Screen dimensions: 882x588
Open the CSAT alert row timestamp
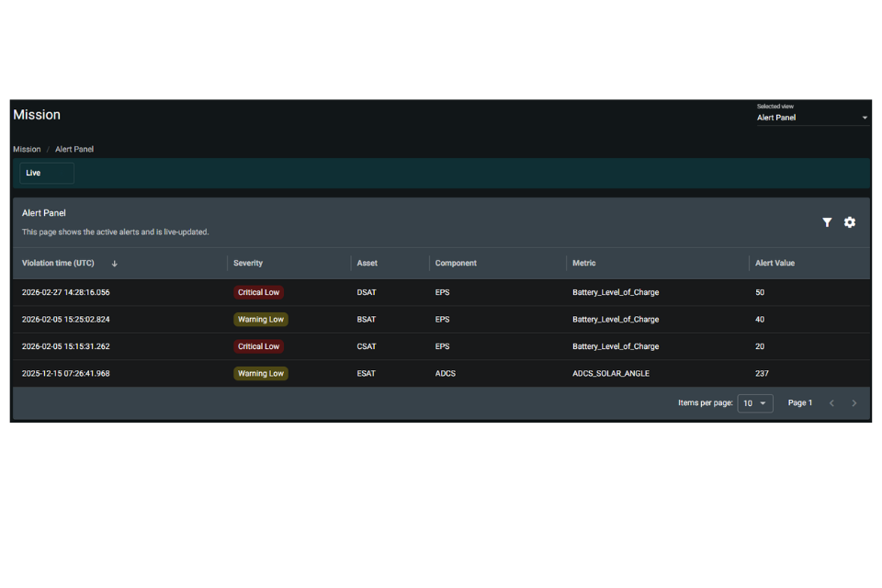tap(66, 346)
